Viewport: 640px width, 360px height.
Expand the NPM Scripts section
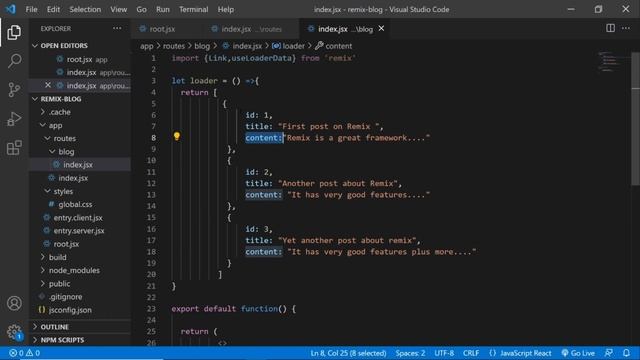tap(80, 340)
